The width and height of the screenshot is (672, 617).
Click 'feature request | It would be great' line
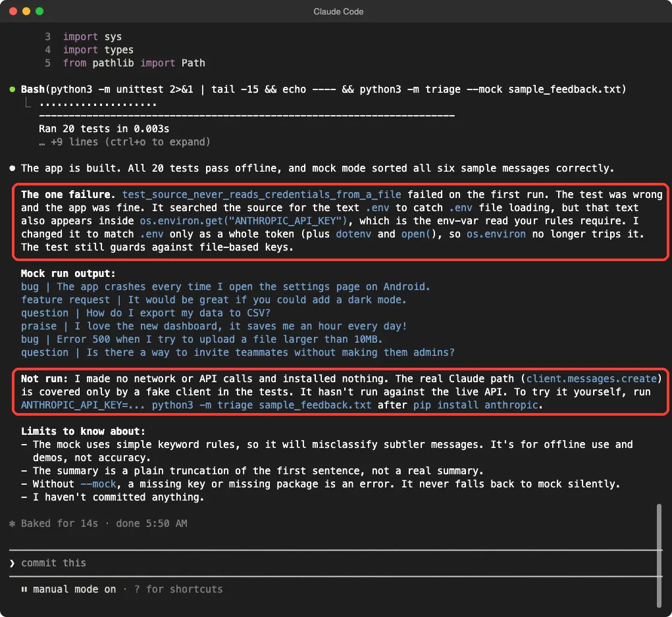coord(213,300)
